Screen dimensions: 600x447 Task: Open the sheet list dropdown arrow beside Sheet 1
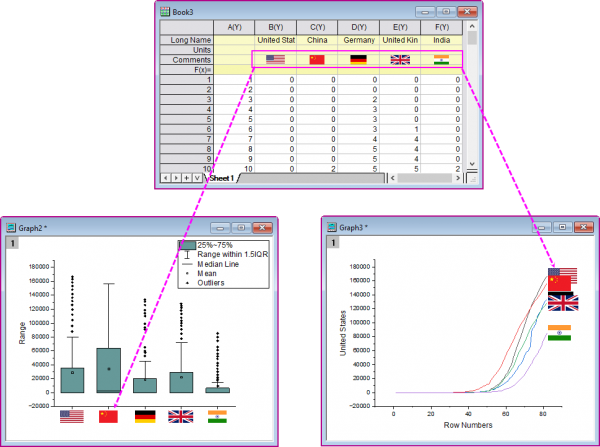point(196,178)
